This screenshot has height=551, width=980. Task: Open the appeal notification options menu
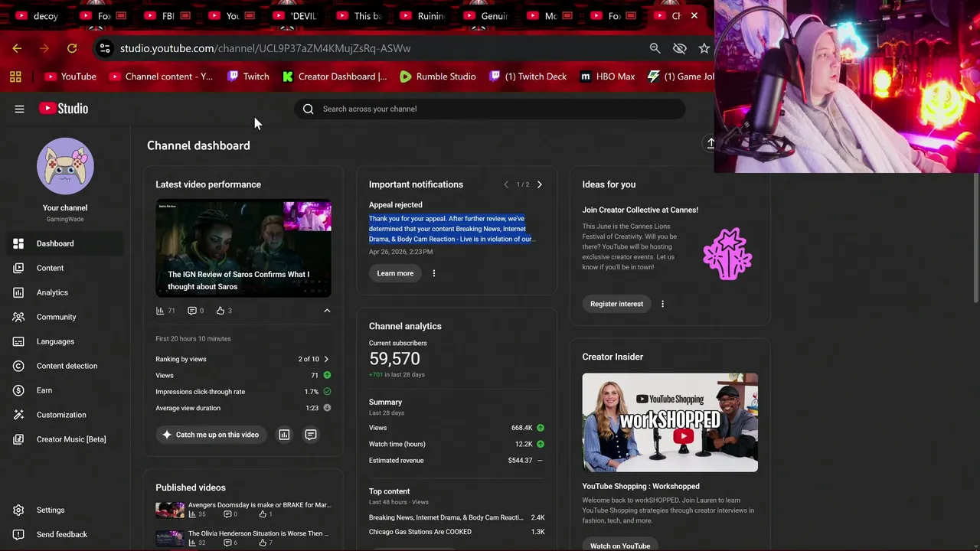pos(434,273)
